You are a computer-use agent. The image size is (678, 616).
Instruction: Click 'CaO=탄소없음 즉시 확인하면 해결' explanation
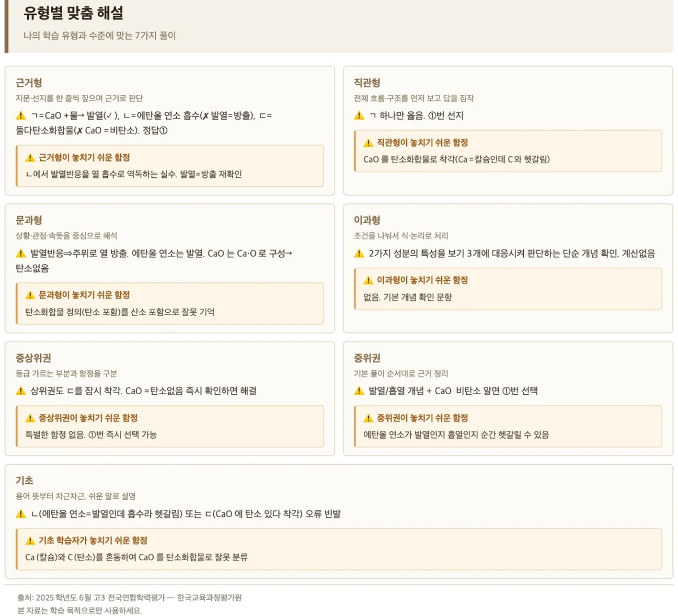pyautogui.click(x=144, y=391)
